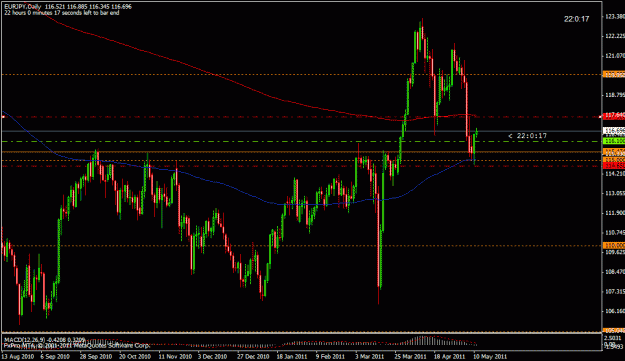
Task: Select the red 114.65 price level tag
Action: (614, 165)
